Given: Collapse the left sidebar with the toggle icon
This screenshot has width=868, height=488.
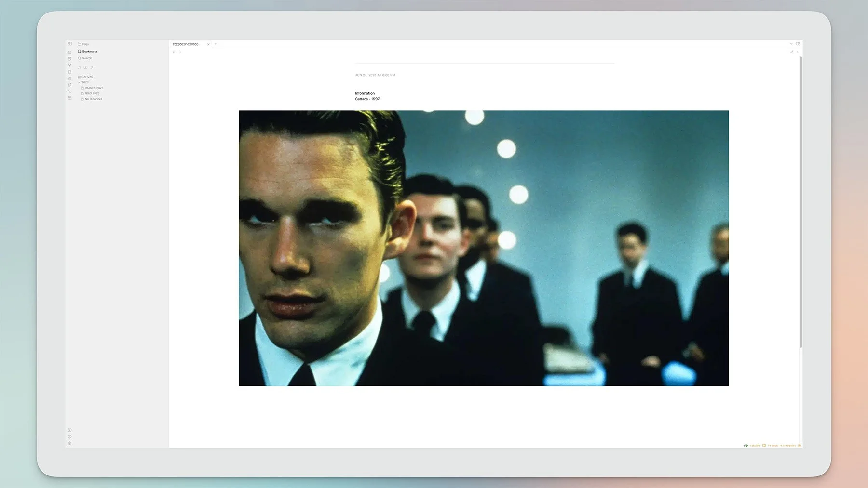Looking at the screenshot, I should [x=70, y=44].
